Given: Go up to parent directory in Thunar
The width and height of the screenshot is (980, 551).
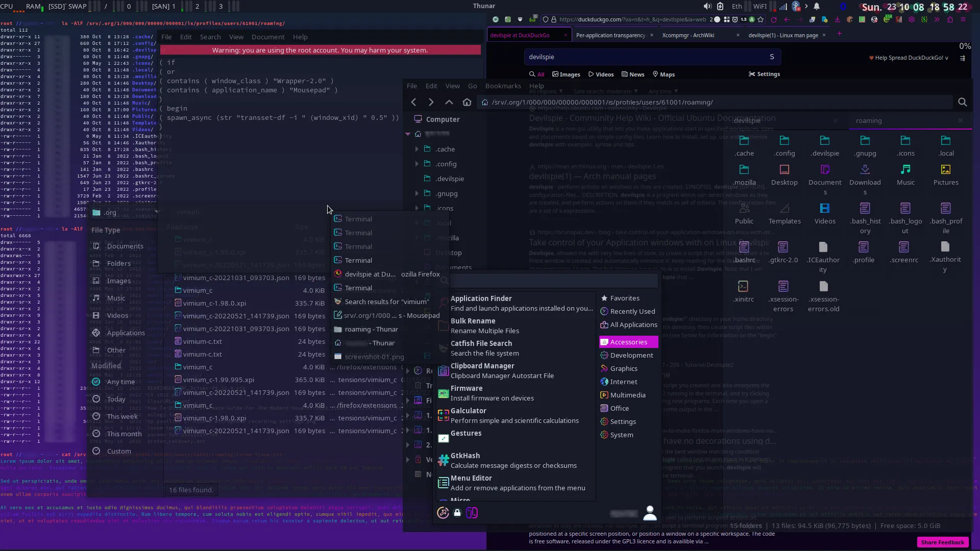Looking at the screenshot, I should (x=449, y=102).
